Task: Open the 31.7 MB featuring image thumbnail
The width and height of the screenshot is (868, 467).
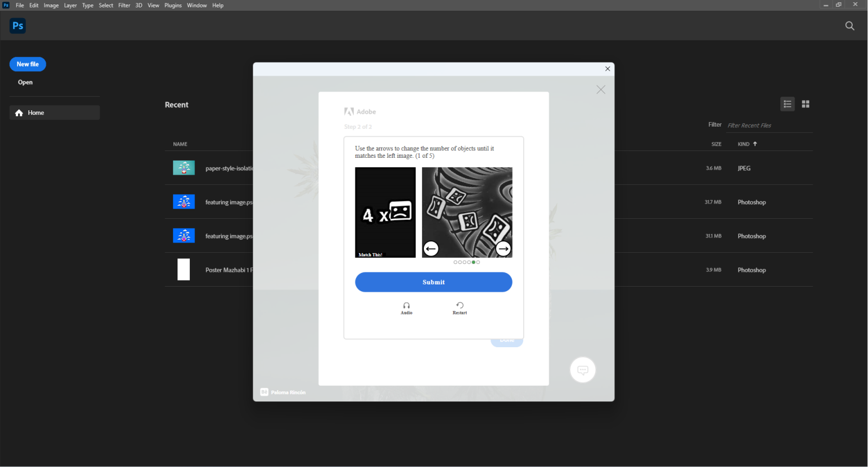Action: pos(184,202)
